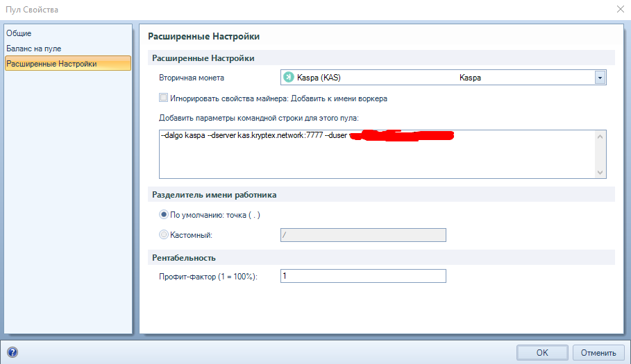
Task: Click the Разделитель имени работника header
Action: (x=214, y=195)
